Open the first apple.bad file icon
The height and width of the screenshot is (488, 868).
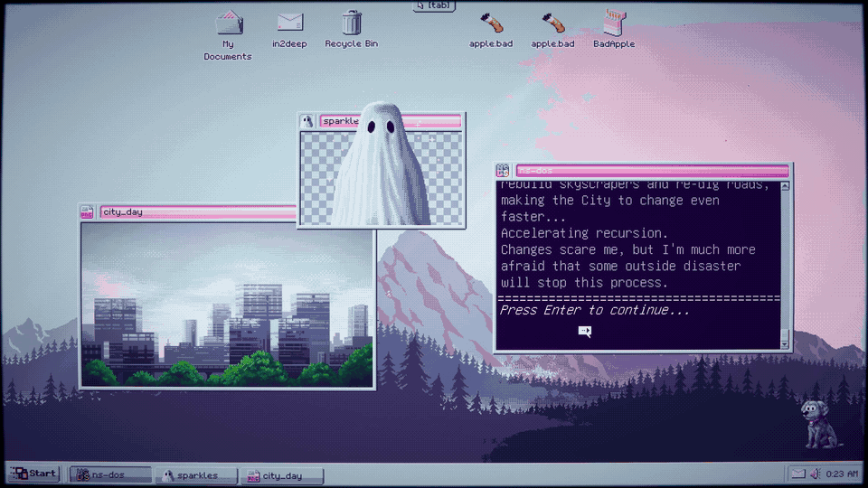491,31
